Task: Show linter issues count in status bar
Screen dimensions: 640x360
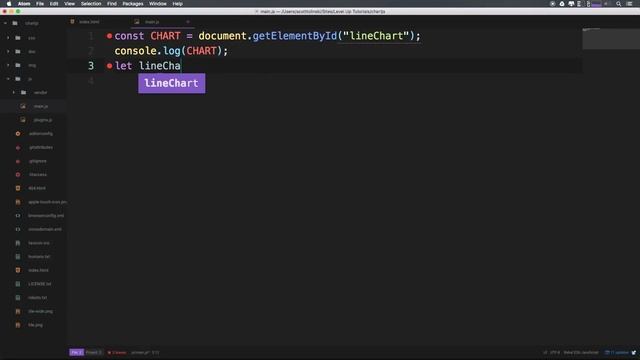Action: click(117, 352)
